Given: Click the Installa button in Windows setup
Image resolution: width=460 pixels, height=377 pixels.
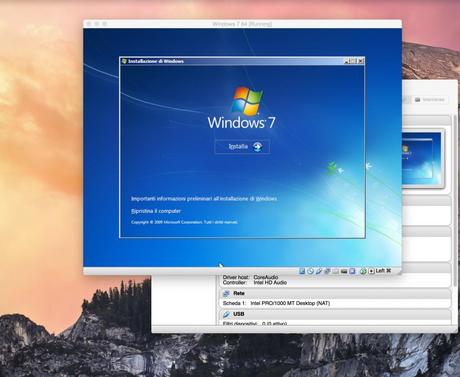Looking at the screenshot, I should coord(242,147).
